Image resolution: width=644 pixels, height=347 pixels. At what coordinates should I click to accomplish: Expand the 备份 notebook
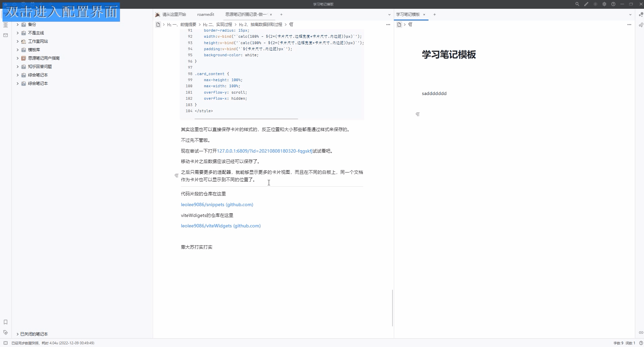[17, 24]
